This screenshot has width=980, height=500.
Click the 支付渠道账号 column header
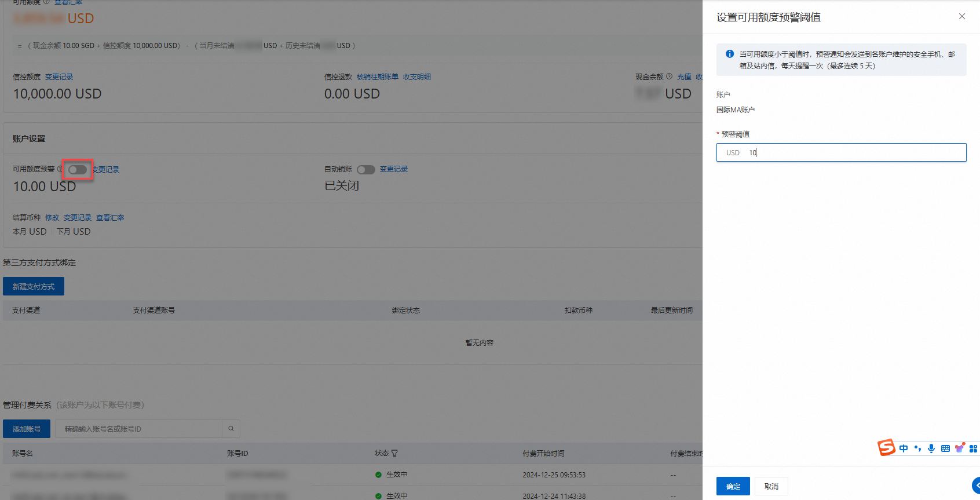click(153, 311)
